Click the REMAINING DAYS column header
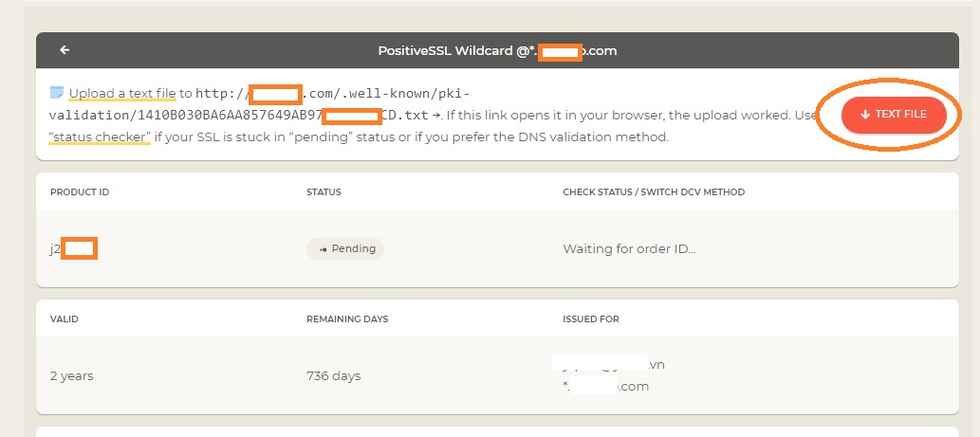 coord(347,319)
